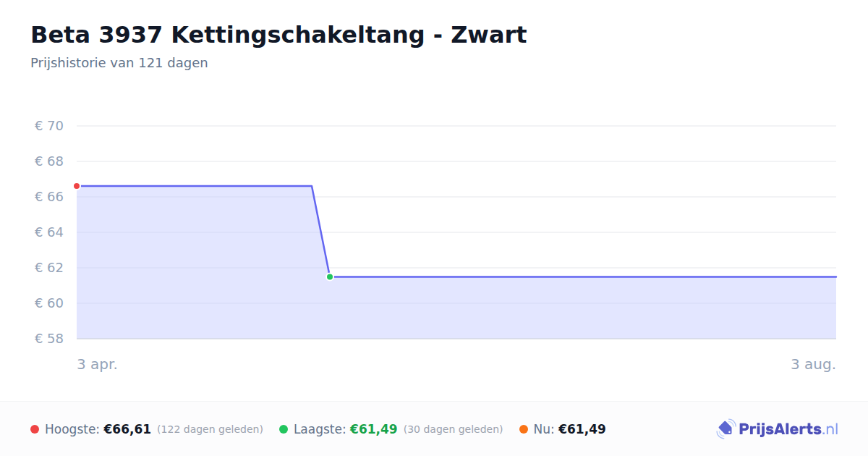Viewport: 868px width, 456px height.
Task: Click the steep drop segment of price line
Action: click(320, 231)
